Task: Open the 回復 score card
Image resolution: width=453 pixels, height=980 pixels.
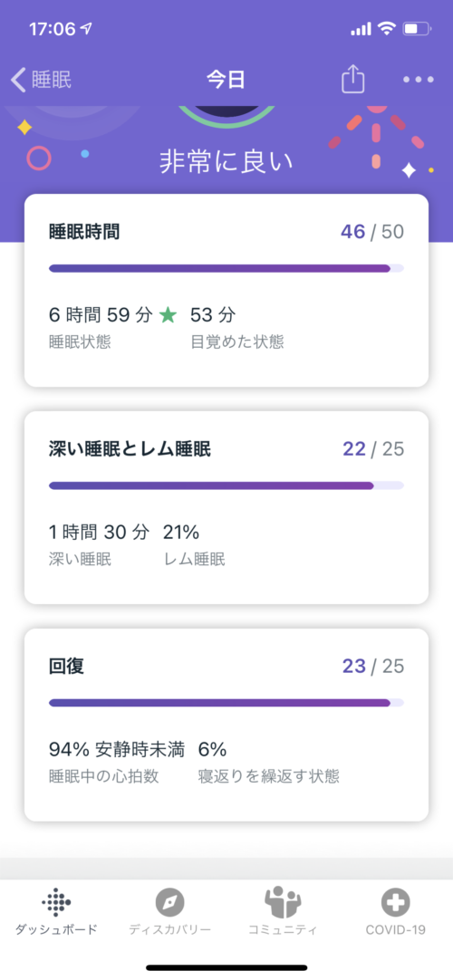Action: [226, 725]
